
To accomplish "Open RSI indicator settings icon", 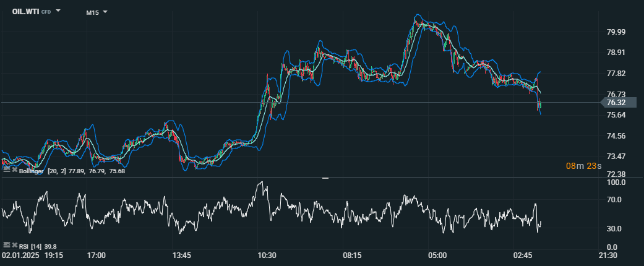I will tap(6, 245).
